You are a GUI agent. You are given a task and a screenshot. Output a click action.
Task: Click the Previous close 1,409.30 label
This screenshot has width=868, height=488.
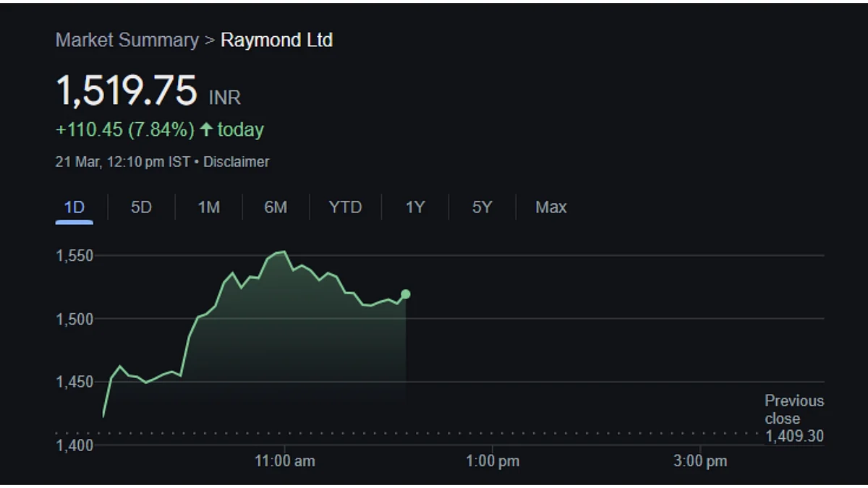point(794,419)
